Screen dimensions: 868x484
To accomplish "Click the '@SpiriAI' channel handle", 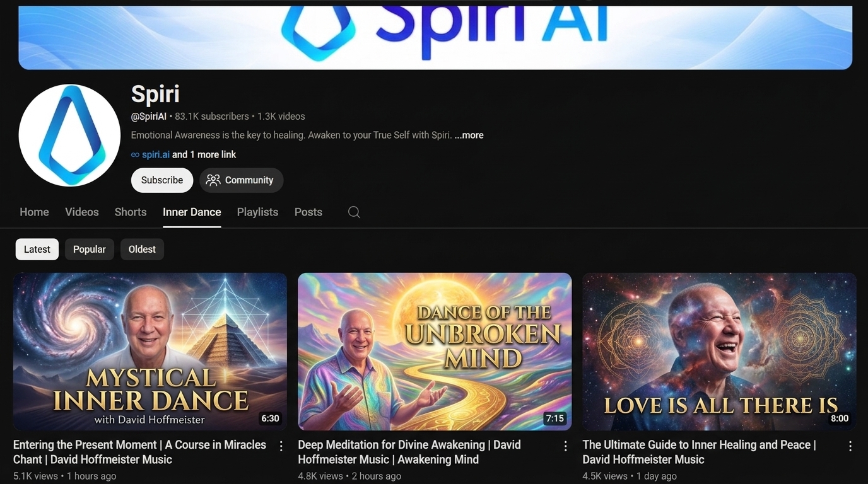I will pyautogui.click(x=149, y=117).
